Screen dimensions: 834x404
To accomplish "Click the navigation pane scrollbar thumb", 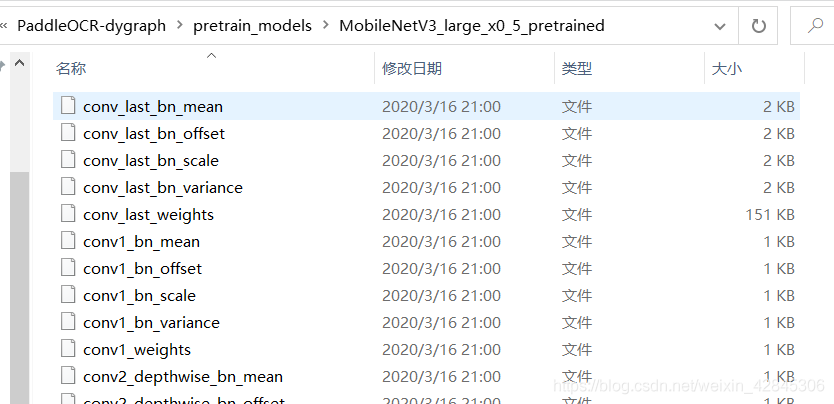I will (20, 287).
